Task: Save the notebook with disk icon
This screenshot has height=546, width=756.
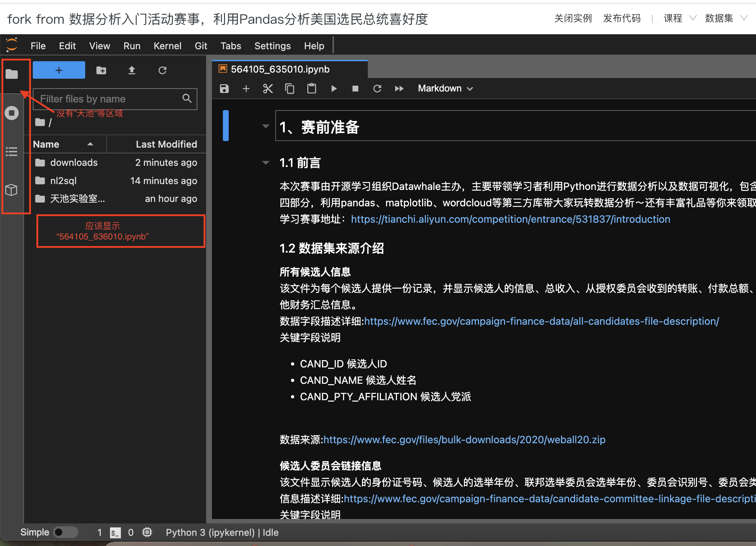Action: [x=224, y=89]
